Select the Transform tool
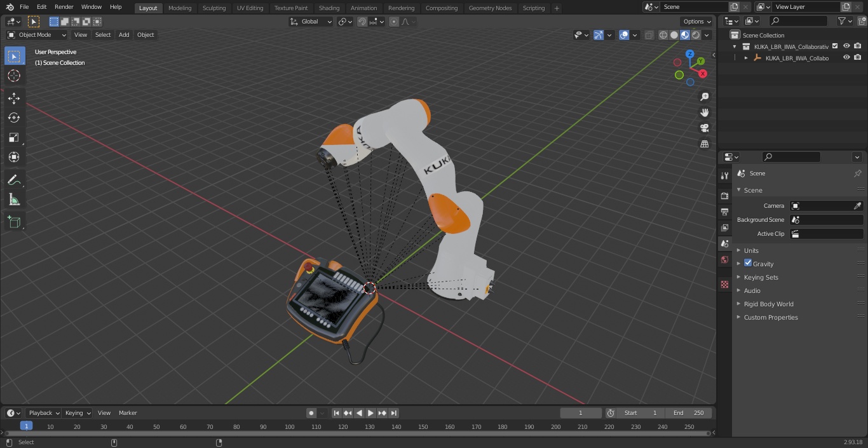868x448 pixels. tap(14, 157)
